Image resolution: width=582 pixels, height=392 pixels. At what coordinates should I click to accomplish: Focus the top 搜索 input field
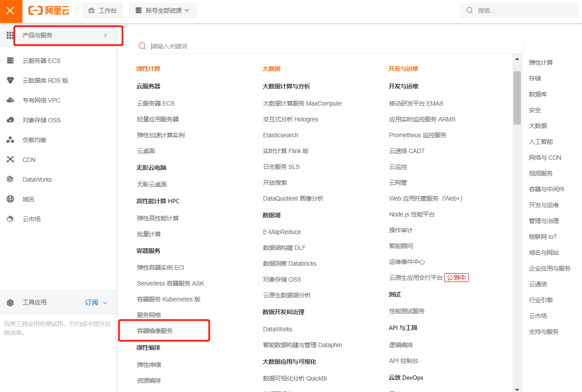click(x=519, y=10)
